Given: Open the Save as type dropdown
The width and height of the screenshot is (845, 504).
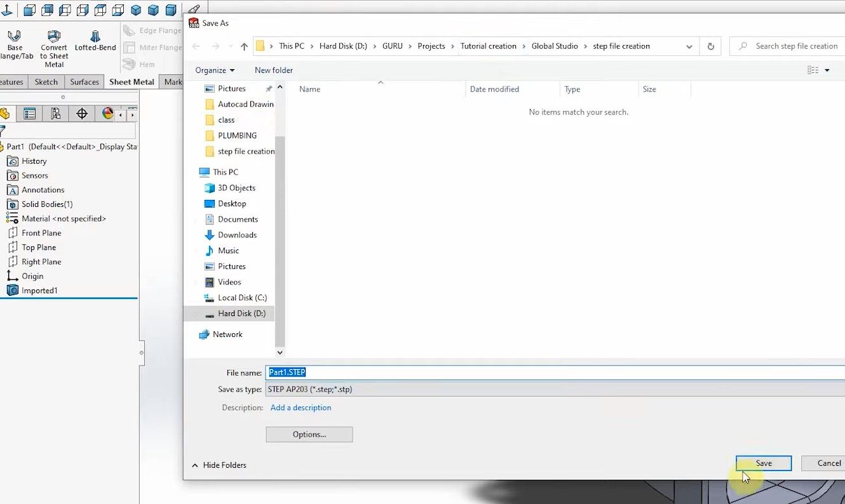Looking at the screenshot, I should (x=553, y=389).
